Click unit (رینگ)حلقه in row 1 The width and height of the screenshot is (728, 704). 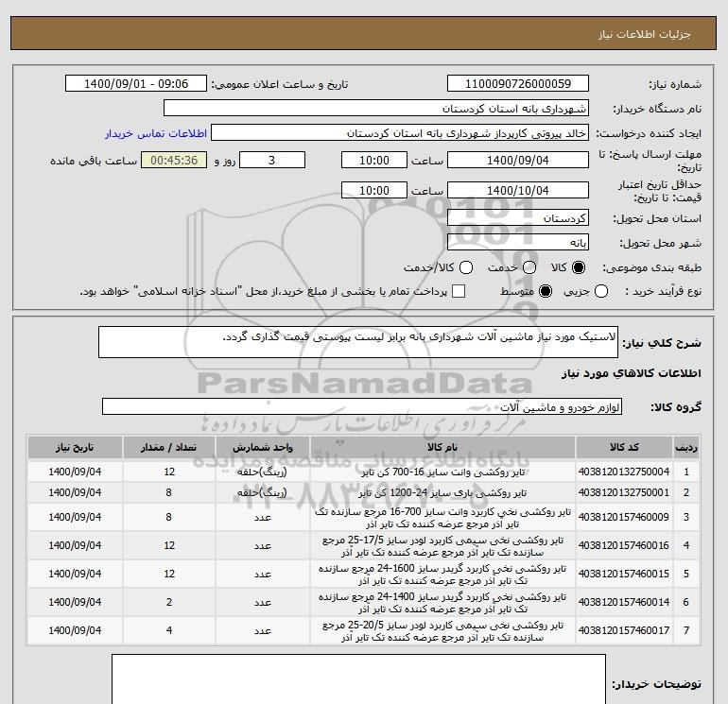(262, 472)
